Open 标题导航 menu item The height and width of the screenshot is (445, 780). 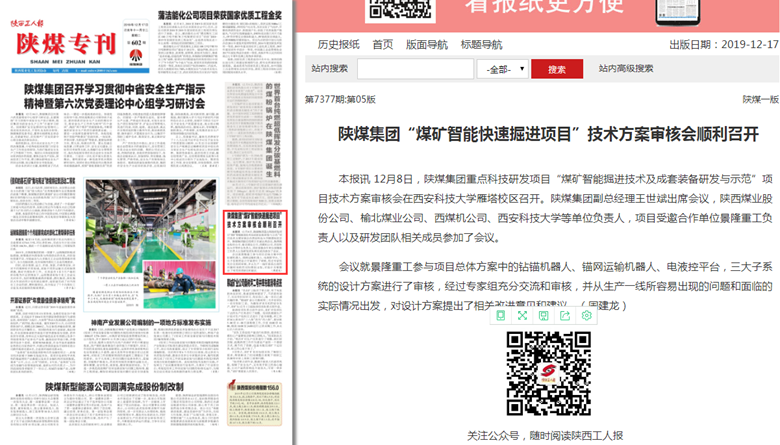pyautogui.click(x=481, y=45)
